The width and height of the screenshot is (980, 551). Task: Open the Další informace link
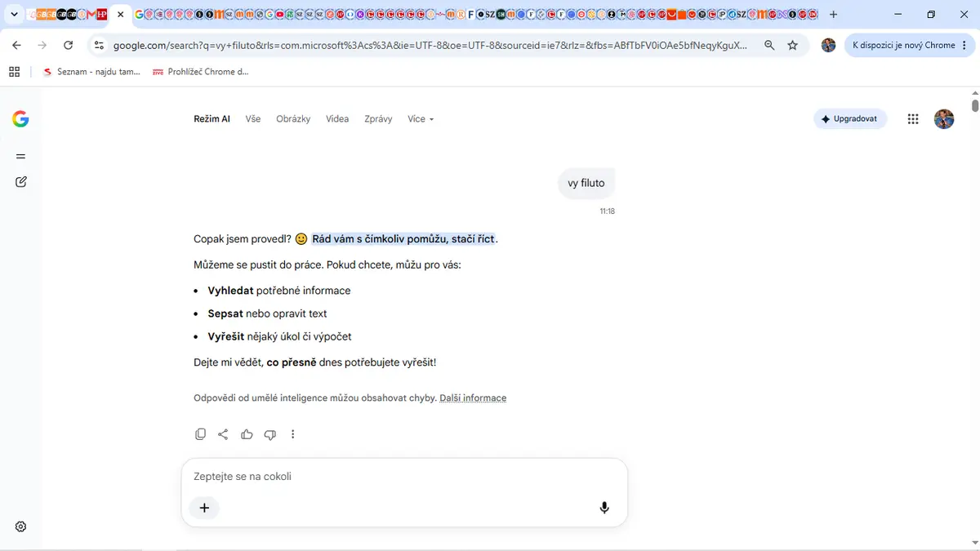tap(473, 398)
